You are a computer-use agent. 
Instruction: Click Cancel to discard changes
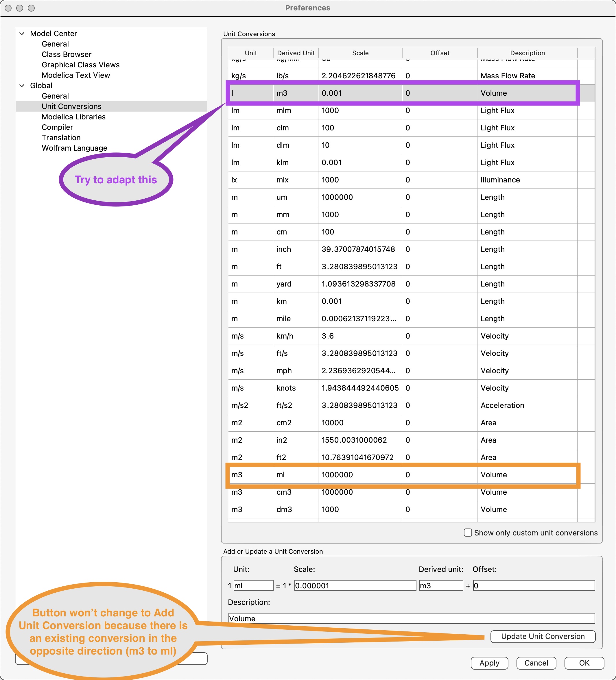point(536,663)
